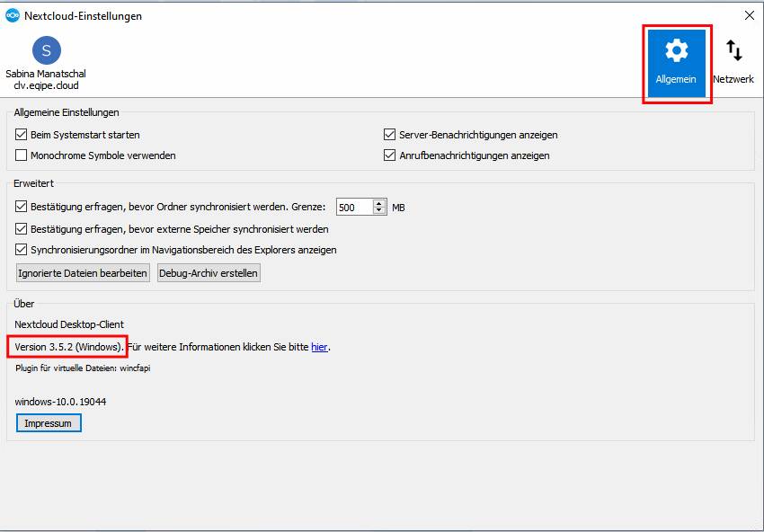Disable 'Beim Systemstart starten' checkbox

click(22, 135)
